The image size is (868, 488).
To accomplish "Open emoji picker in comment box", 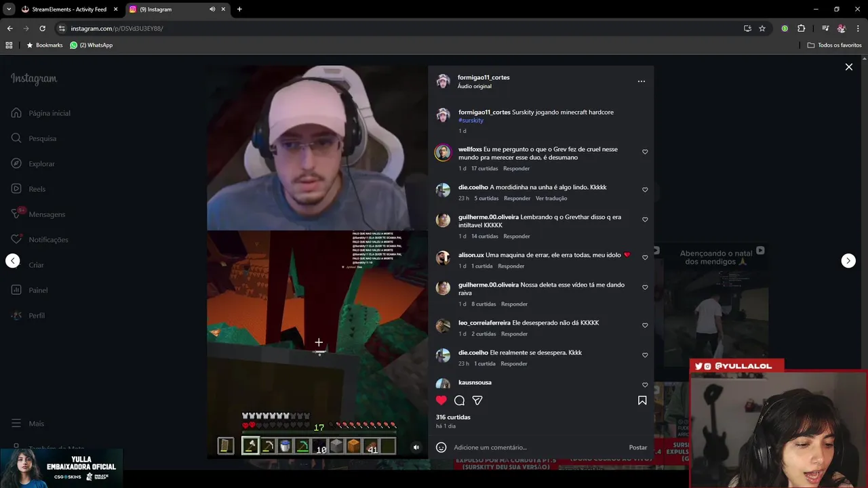I will point(441,447).
